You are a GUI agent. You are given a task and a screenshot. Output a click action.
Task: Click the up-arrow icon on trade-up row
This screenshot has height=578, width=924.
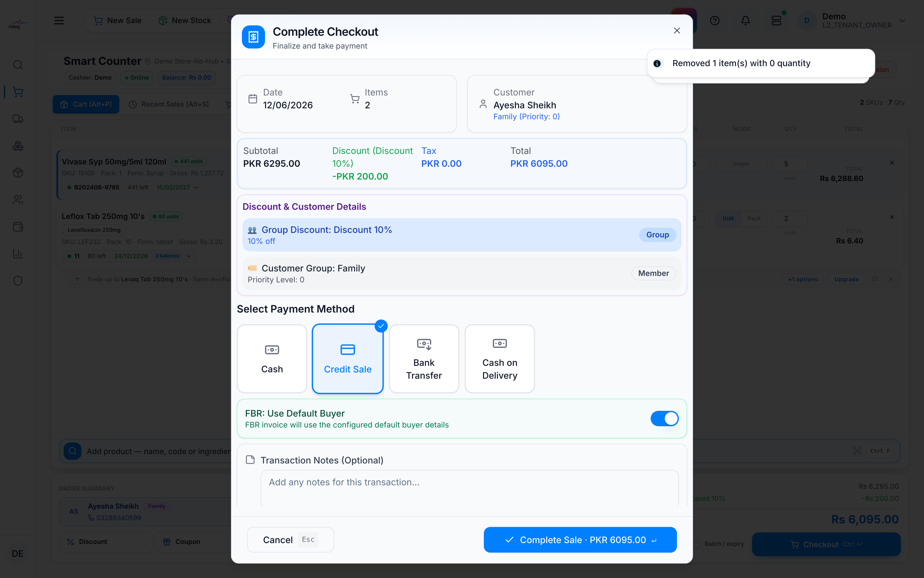pyautogui.click(x=77, y=279)
